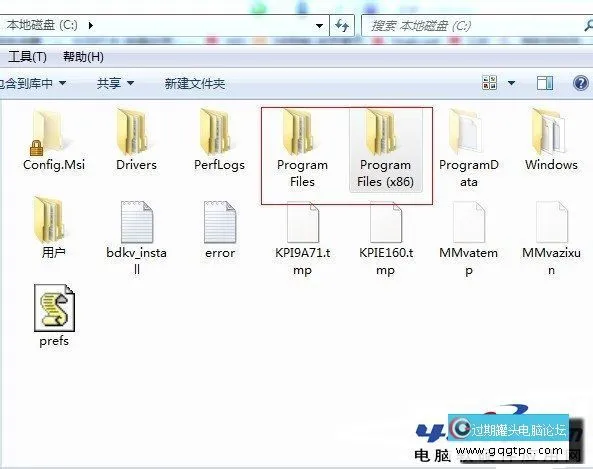Click the 'bdkv_install' file name
The width and height of the screenshot is (593, 469).
(x=137, y=261)
